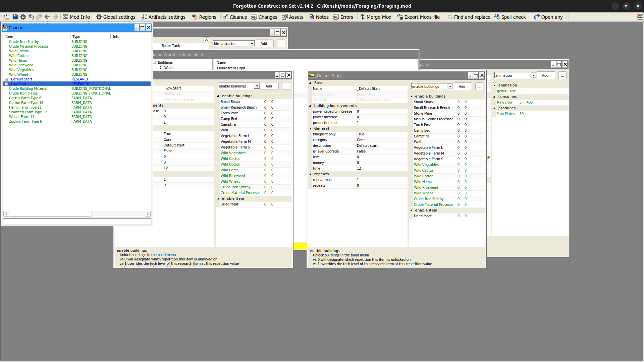The image size is (644, 362).
Task: Click Add beside bird attractor
Action: 264,44
